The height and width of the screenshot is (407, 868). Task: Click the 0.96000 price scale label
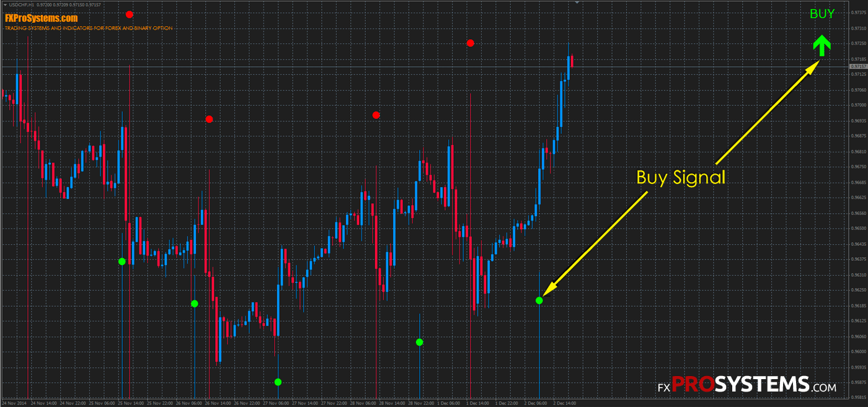click(x=859, y=352)
